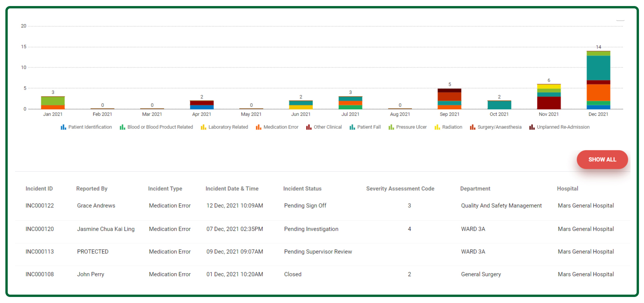This screenshot has width=644, height=303.
Task: Sort by the Incident Type column header
Action: [165, 189]
